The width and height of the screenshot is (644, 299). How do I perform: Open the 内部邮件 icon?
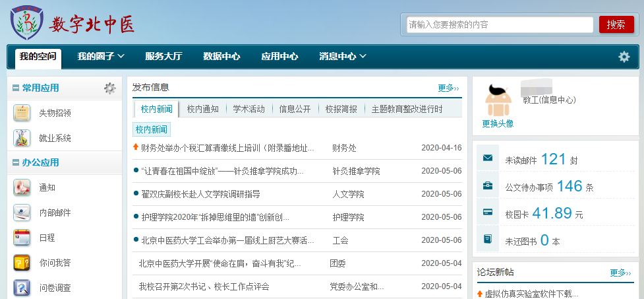tap(22, 213)
